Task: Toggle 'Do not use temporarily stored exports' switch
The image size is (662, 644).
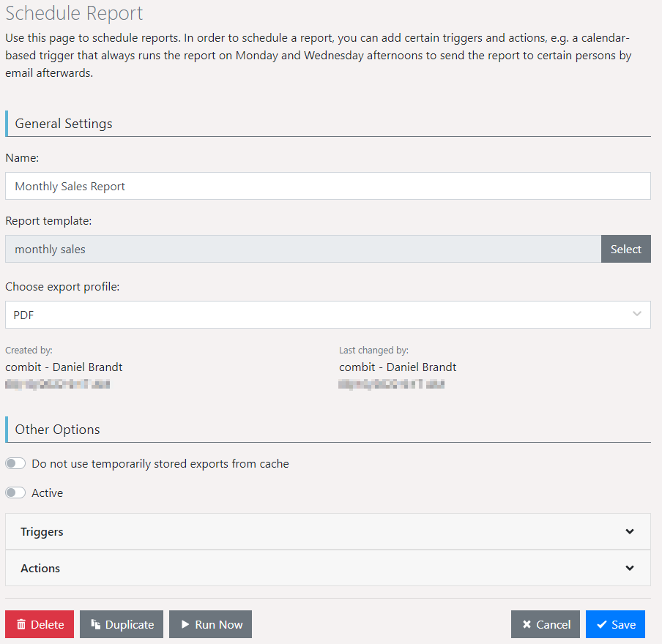Action: click(15, 464)
